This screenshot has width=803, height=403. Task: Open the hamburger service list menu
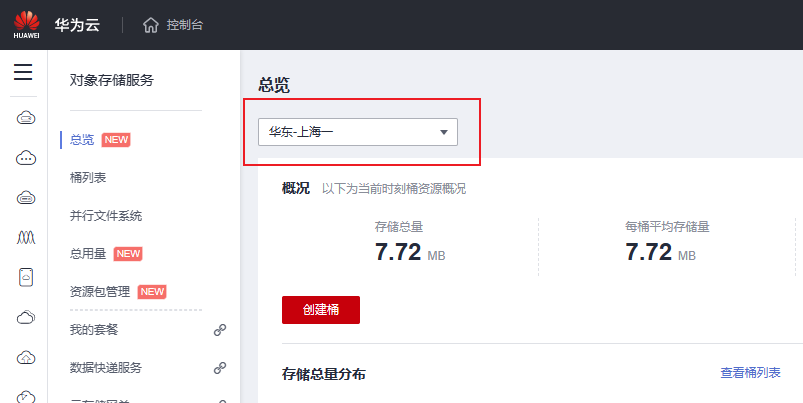pyautogui.click(x=23, y=72)
